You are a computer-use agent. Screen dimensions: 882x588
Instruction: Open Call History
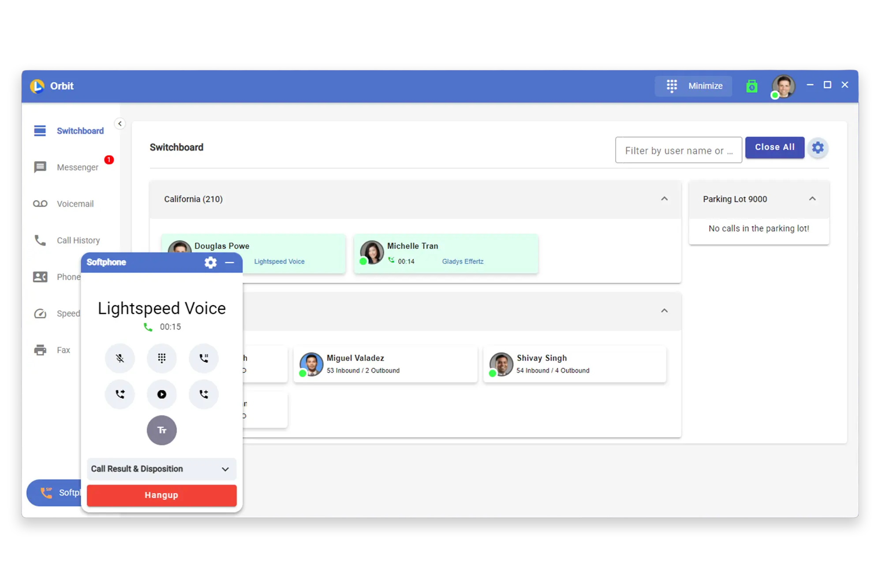pyautogui.click(x=78, y=240)
